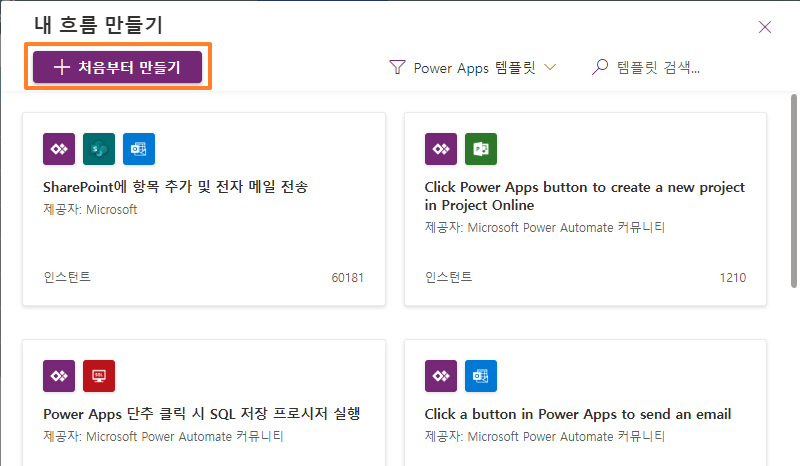The height and width of the screenshot is (466, 800).
Task: Click Power Apps icon on SQL card
Action: pyautogui.click(x=59, y=376)
